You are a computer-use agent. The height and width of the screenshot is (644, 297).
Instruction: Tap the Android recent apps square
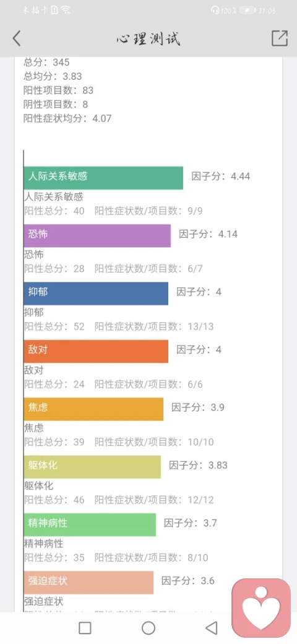(85, 627)
